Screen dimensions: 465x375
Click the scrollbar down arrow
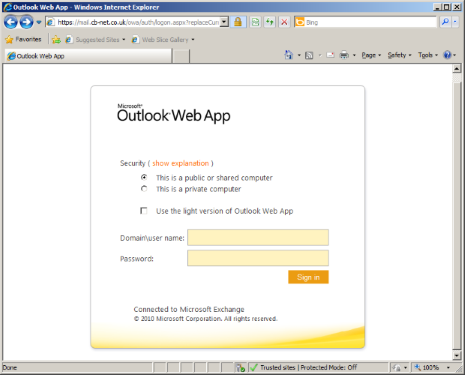457,356
